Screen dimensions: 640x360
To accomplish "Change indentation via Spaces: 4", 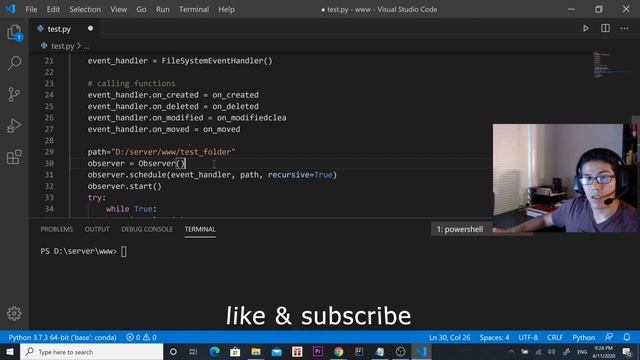I will pyautogui.click(x=494, y=337).
